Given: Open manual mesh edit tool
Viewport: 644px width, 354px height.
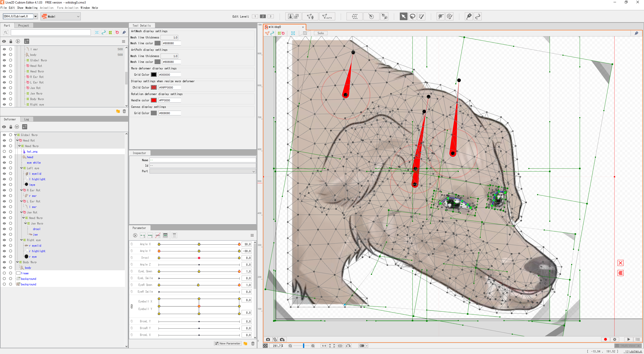Looking at the screenshot, I should tap(310, 17).
